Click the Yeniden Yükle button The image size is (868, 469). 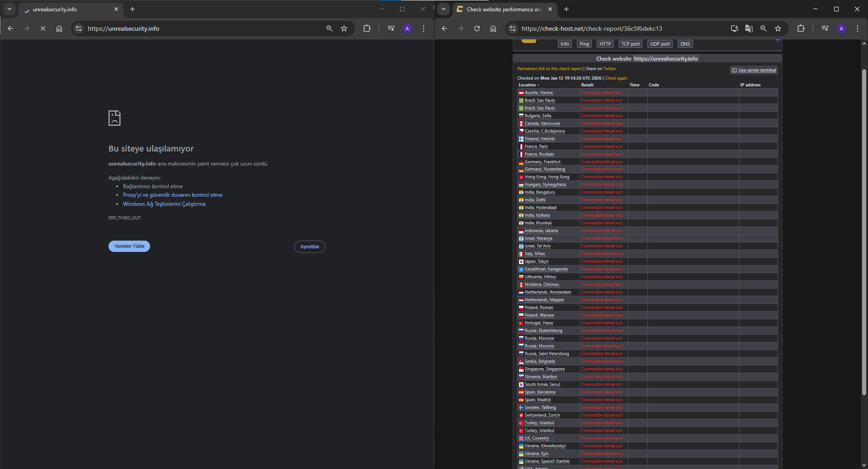point(129,246)
